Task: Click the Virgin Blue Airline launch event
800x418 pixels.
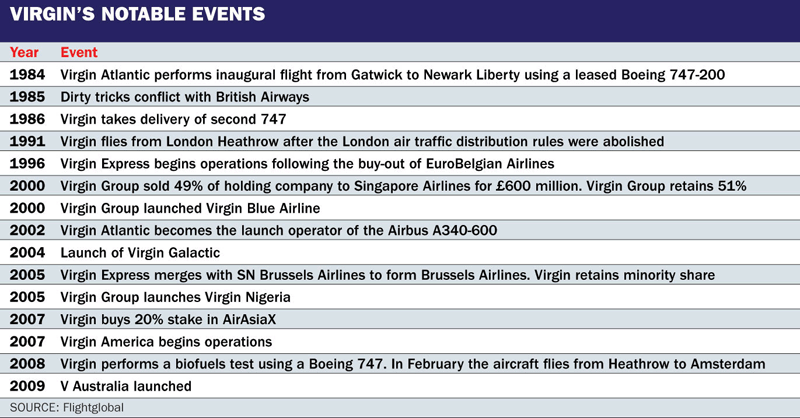Action: click(x=191, y=208)
